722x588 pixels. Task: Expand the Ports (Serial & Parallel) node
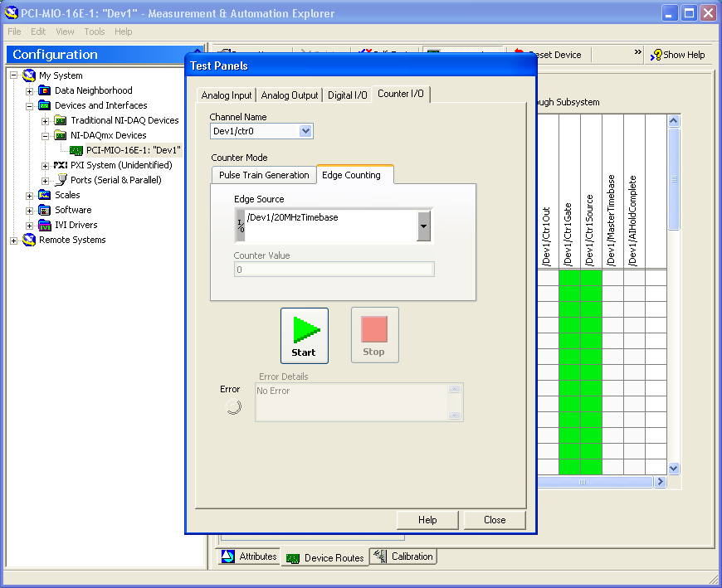coord(45,181)
